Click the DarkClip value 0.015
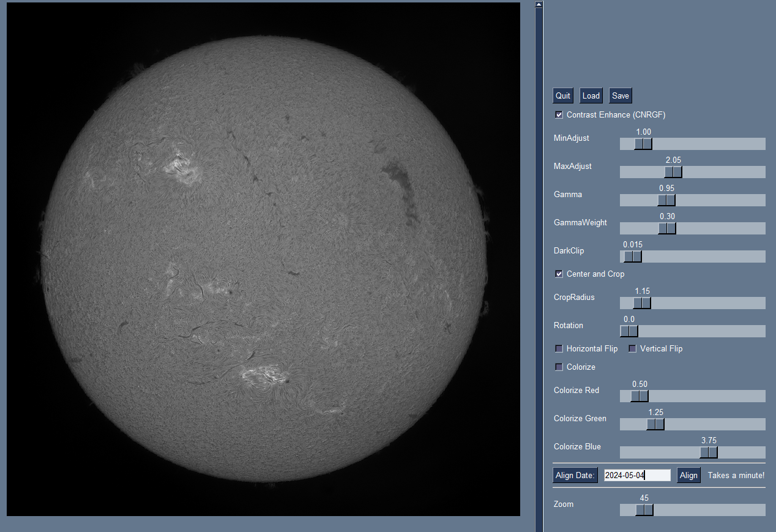The height and width of the screenshot is (532, 776). (633, 245)
